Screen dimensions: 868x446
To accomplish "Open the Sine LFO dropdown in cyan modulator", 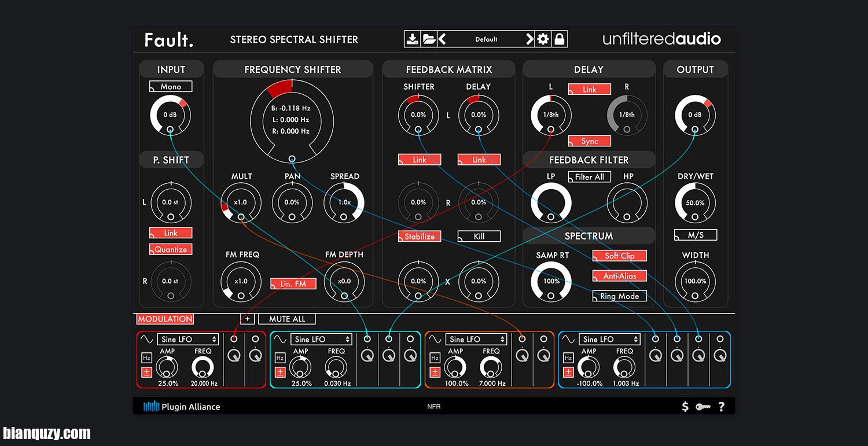I will pyautogui.click(x=321, y=339).
